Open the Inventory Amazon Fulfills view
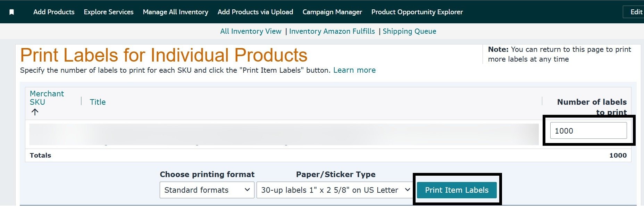Image resolution: width=644 pixels, height=207 pixels. (332, 31)
